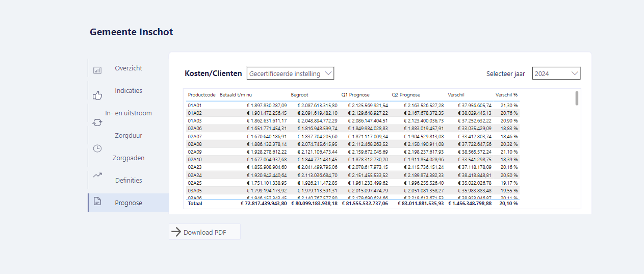Click the Selecteer jaar label
The width and height of the screenshot is (644, 274).
506,73
